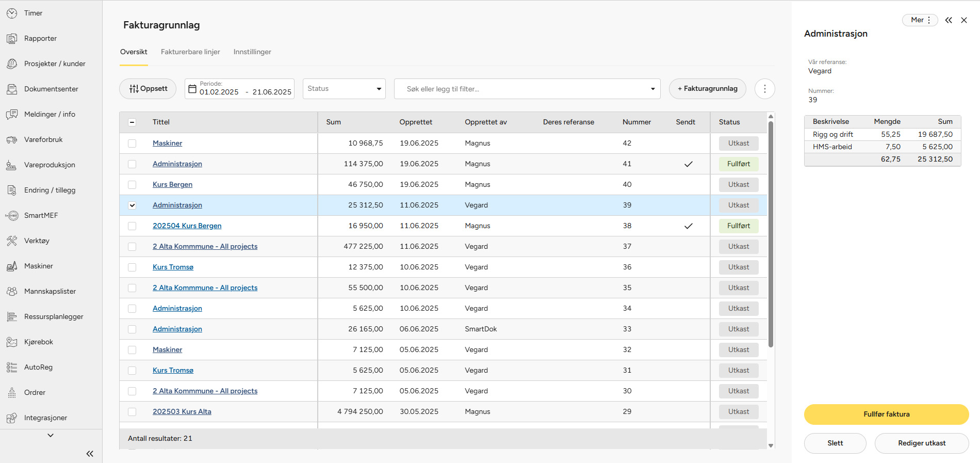Click the Kjørebok map icon
Viewport: 980px width, 463px height.
pyautogui.click(x=12, y=342)
